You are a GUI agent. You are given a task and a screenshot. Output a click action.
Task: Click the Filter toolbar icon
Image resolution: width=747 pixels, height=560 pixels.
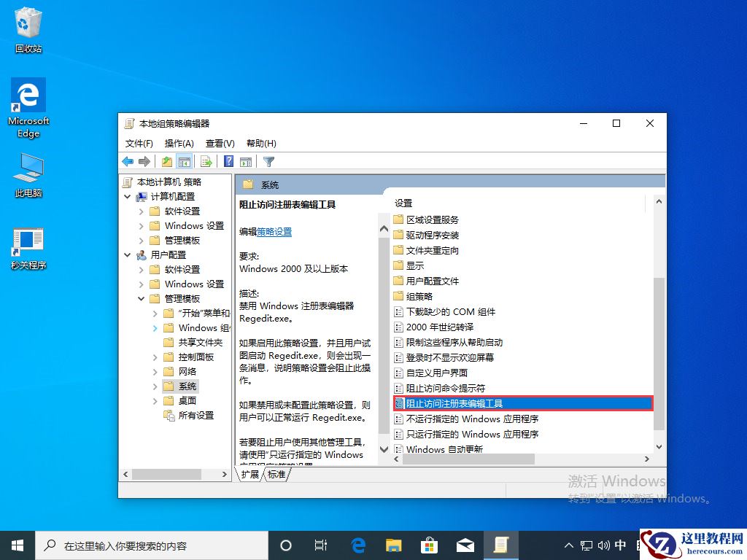coord(269,161)
